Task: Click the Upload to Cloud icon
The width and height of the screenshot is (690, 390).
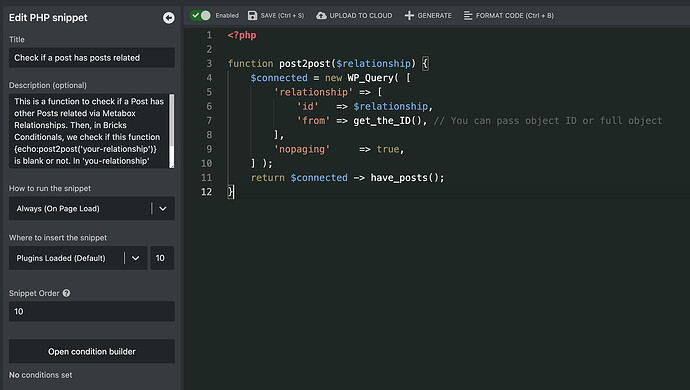Action: pos(321,15)
